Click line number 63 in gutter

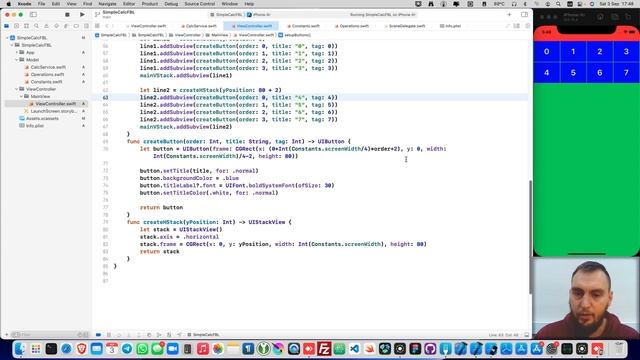coord(105,98)
